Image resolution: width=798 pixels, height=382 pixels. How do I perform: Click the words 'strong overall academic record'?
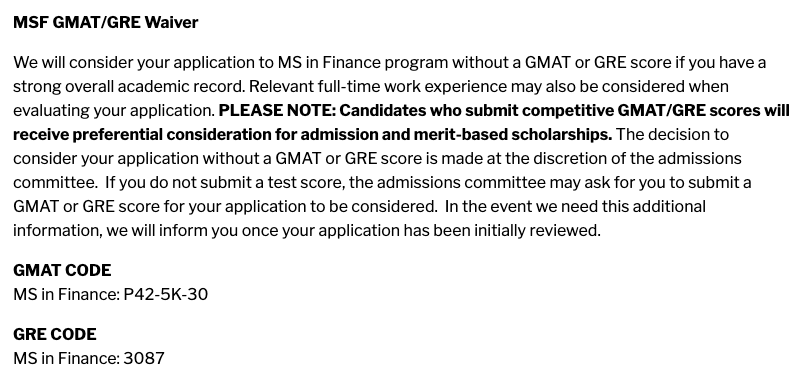pyautogui.click(x=129, y=86)
